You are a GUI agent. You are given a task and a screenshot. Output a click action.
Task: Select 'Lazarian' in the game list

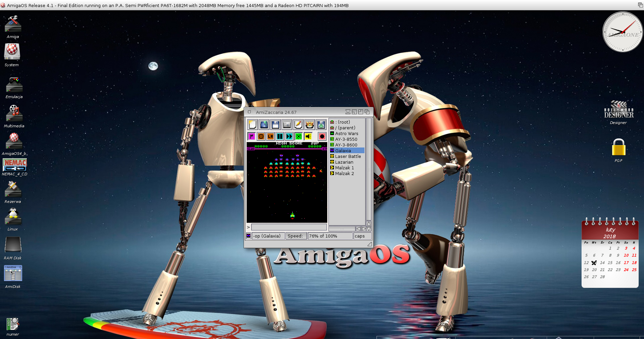click(347, 162)
